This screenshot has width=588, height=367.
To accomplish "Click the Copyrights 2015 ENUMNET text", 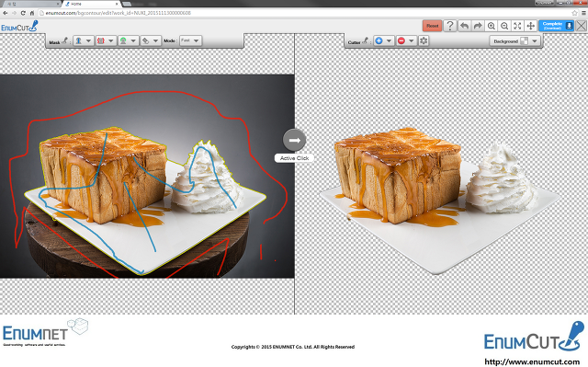I will click(x=293, y=347).
